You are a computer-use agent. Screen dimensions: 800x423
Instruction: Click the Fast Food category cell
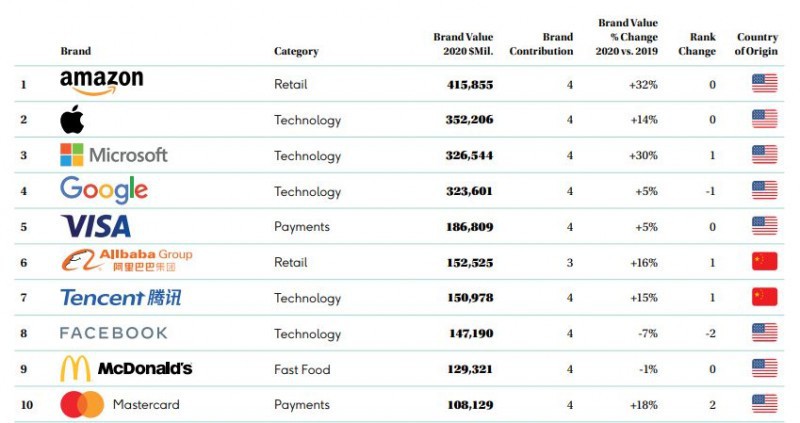302,369
